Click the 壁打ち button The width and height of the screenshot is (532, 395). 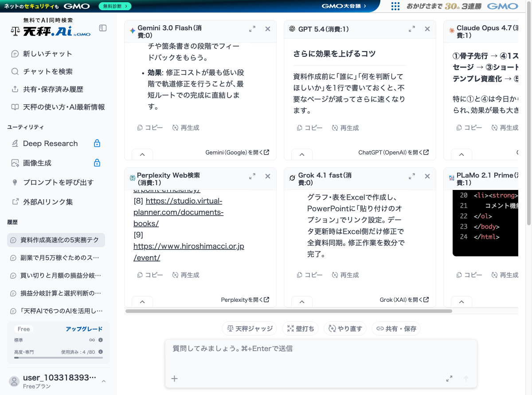[x=301, y=329]
